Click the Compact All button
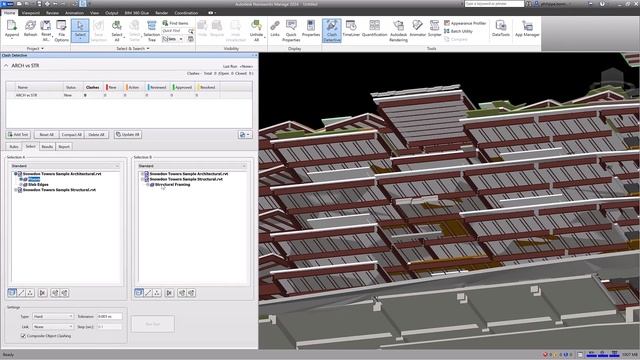 [71, 134]
